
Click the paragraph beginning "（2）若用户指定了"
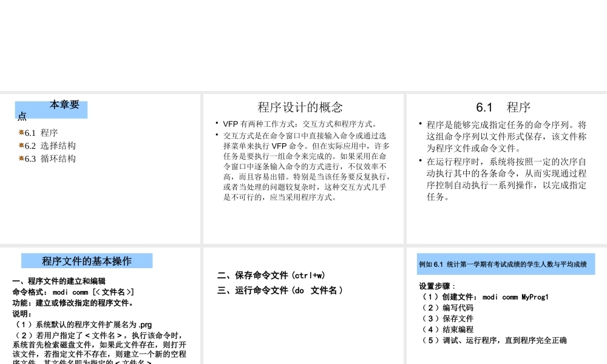tap(100, 348)
